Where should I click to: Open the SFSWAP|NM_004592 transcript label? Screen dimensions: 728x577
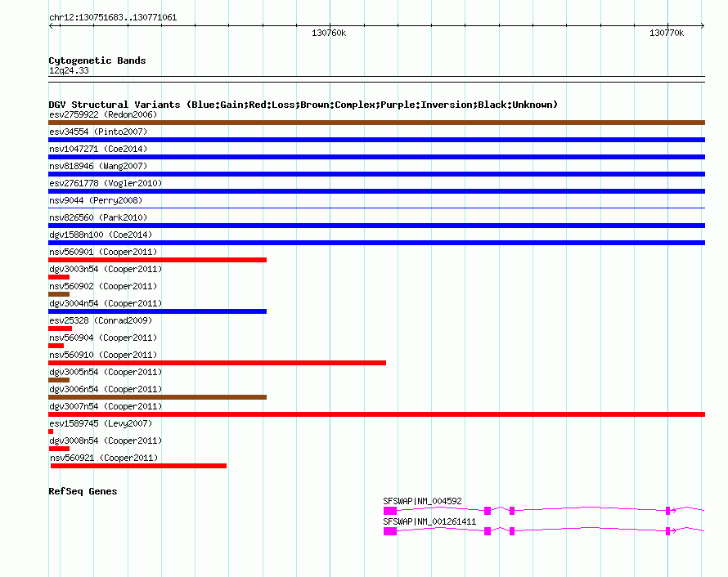423,501
